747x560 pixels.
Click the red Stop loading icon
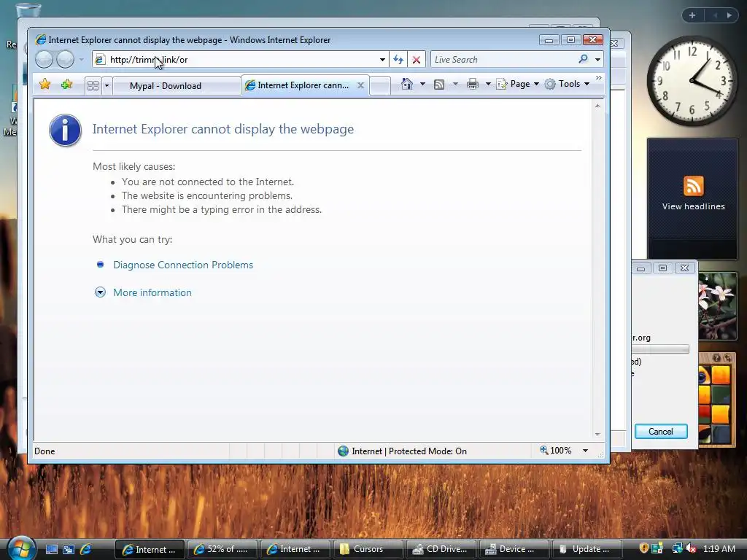[417, 60]
